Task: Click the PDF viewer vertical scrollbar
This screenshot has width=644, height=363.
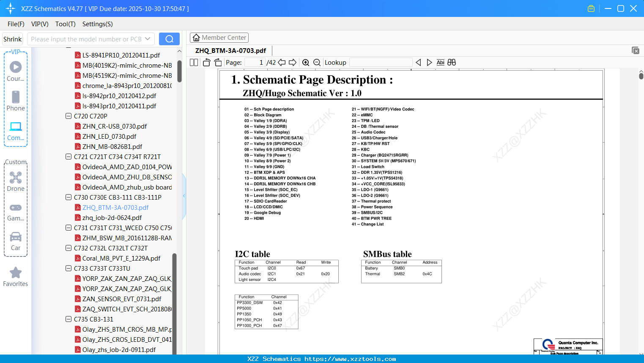Action: tap(641, 76)
